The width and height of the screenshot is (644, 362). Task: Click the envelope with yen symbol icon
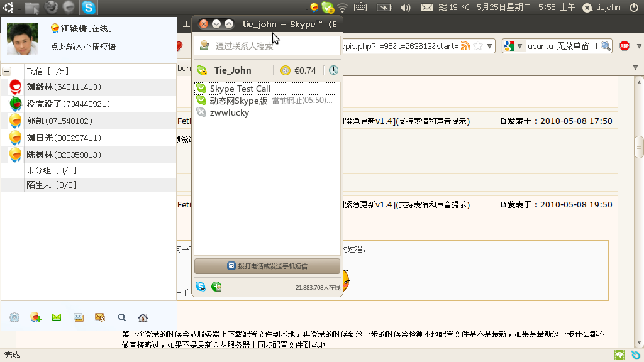tap(100, 317)
